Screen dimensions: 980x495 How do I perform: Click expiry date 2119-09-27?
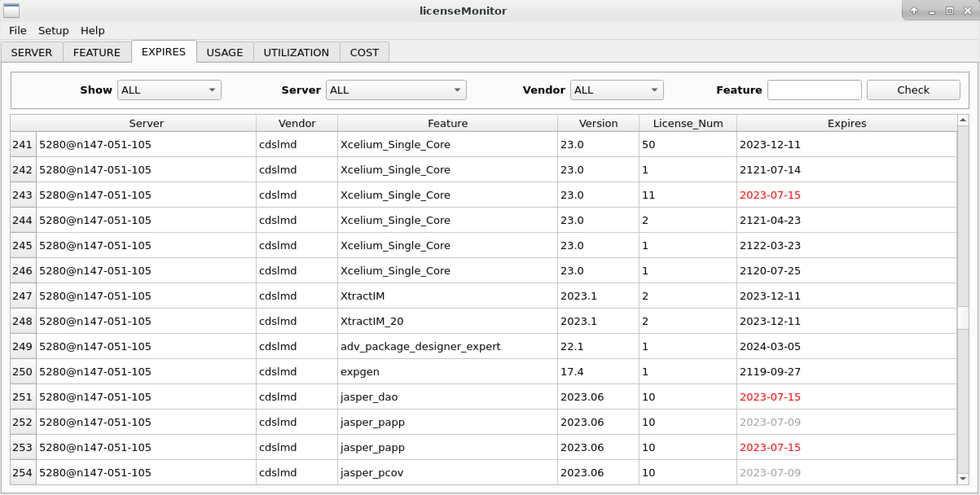click(x=847, y=372)
